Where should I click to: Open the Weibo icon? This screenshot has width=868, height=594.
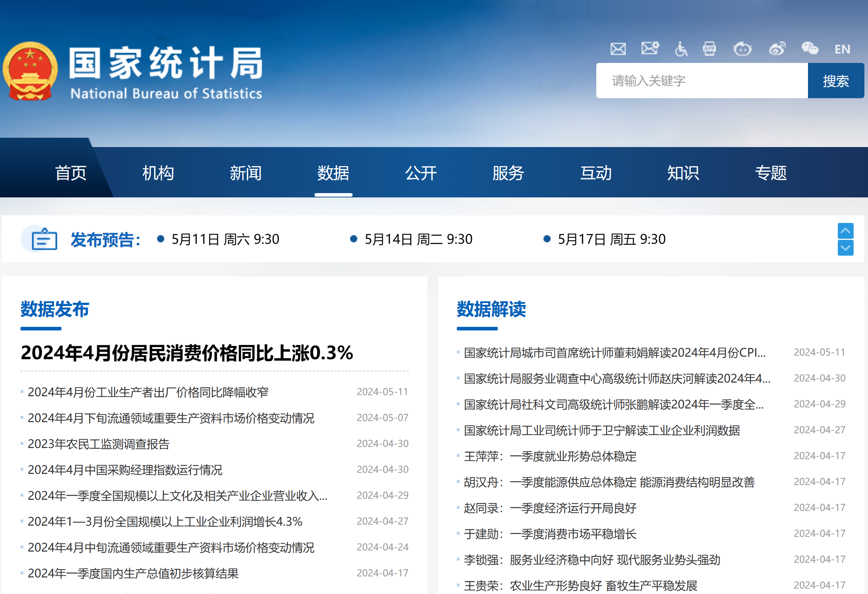(777, 49)
